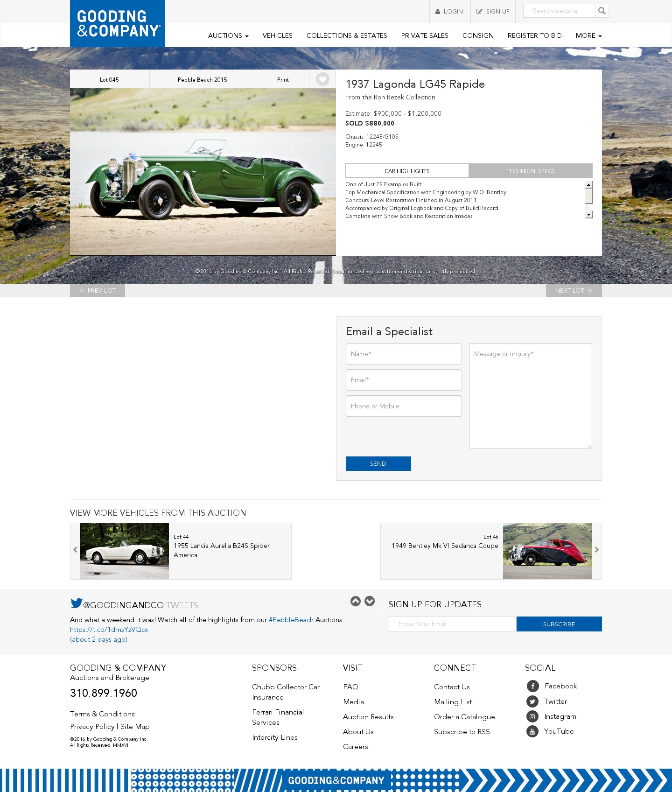Open Register to Bid
Viewport: 672px width, 792px height.
tap(534, 35)
